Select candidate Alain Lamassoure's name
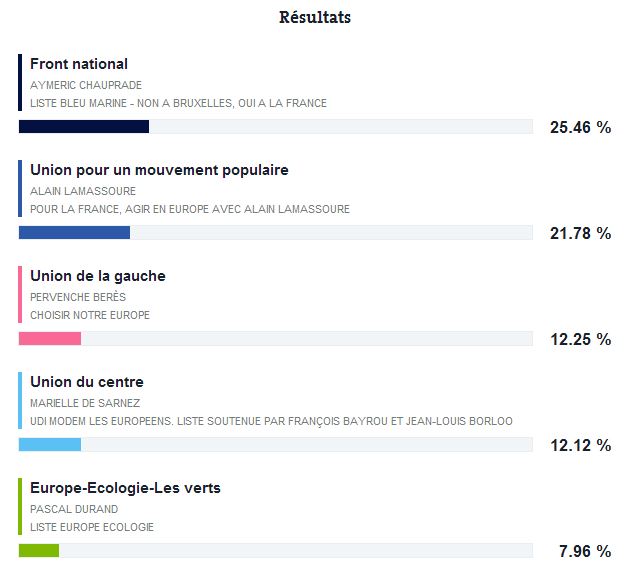The image size is (632, 576). 83,191
